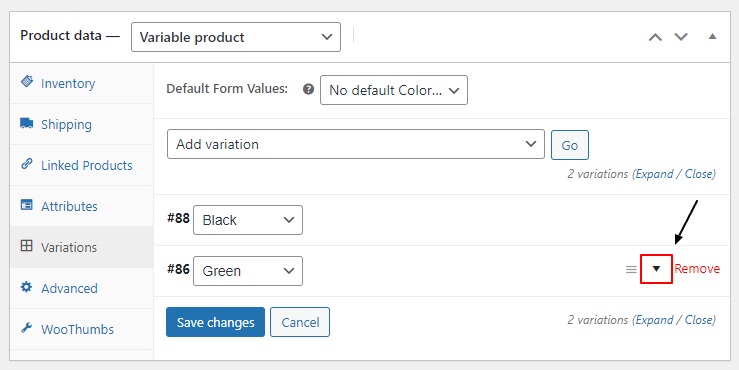Switch to the Attributes tab
Screen dimensions: 739x370
(81, 206)
